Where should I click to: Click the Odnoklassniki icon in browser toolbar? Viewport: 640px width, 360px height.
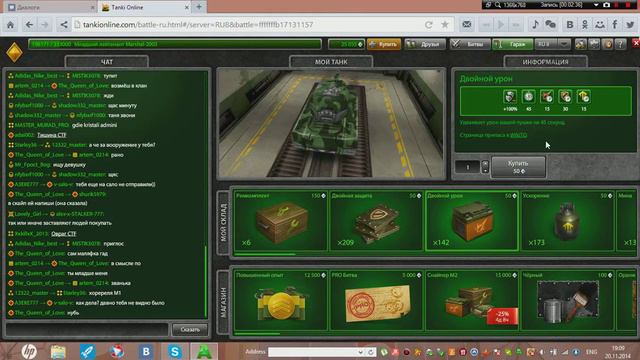click(585, 24)
